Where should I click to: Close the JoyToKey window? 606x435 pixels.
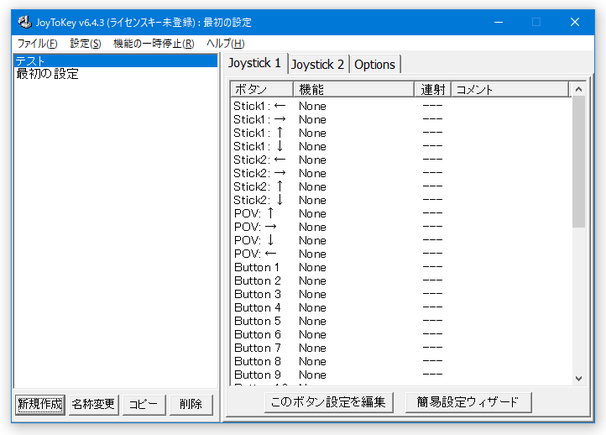(575, 22)
